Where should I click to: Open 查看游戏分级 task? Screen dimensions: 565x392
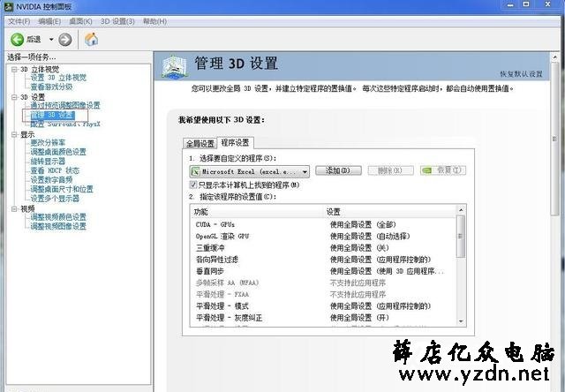click(51, 87)
